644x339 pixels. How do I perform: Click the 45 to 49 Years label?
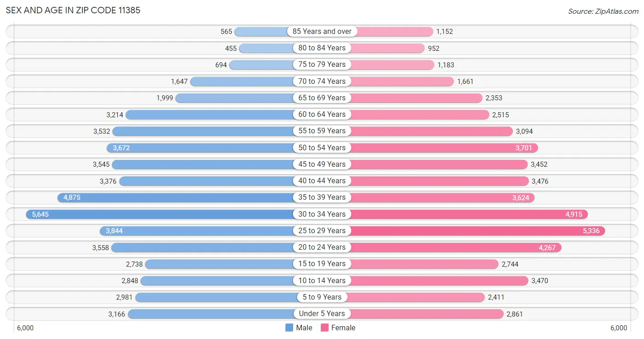pos(322,164)
